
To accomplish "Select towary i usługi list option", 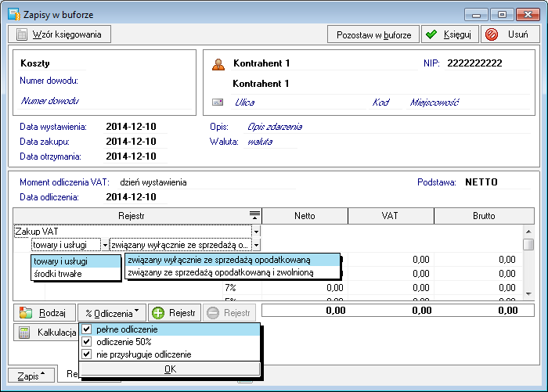I will point(76,261).
